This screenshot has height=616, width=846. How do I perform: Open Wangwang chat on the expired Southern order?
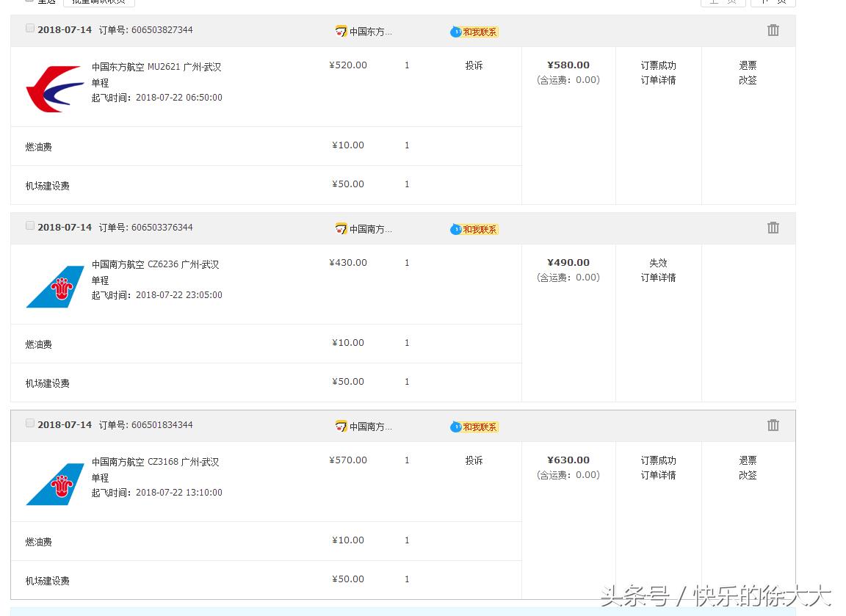[x=474, y=229]
